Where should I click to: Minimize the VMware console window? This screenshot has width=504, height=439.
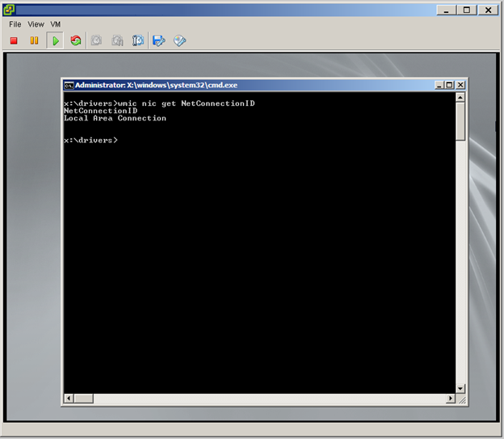point(446,10)
